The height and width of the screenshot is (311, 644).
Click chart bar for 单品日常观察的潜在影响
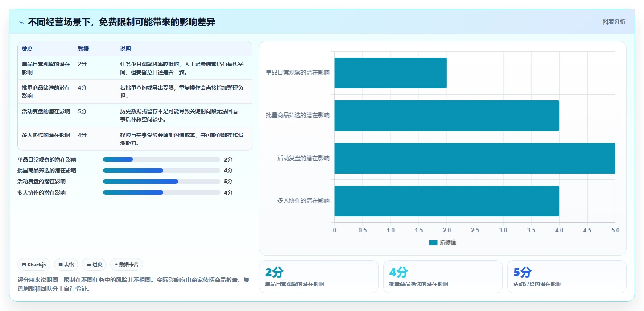point(391,73)
